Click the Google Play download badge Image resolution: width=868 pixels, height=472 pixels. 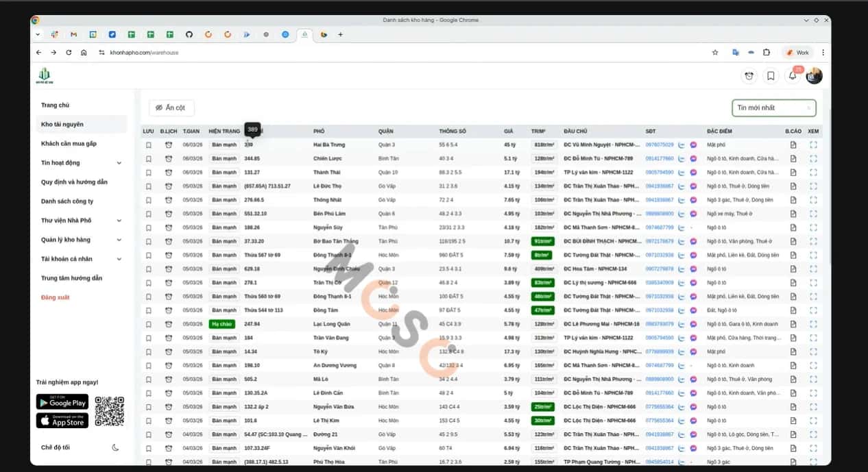[x=62, y=402]
